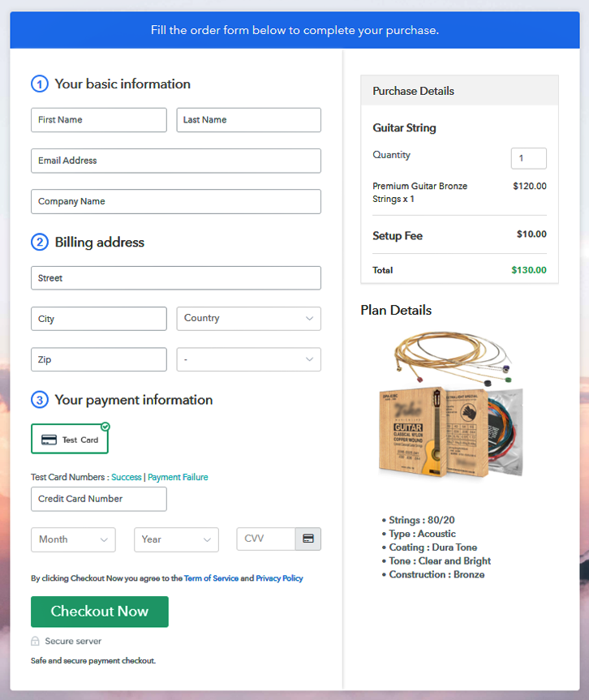The image size is (589, 700).
Task: Open the Country dropdown
Action: point(248,319)
